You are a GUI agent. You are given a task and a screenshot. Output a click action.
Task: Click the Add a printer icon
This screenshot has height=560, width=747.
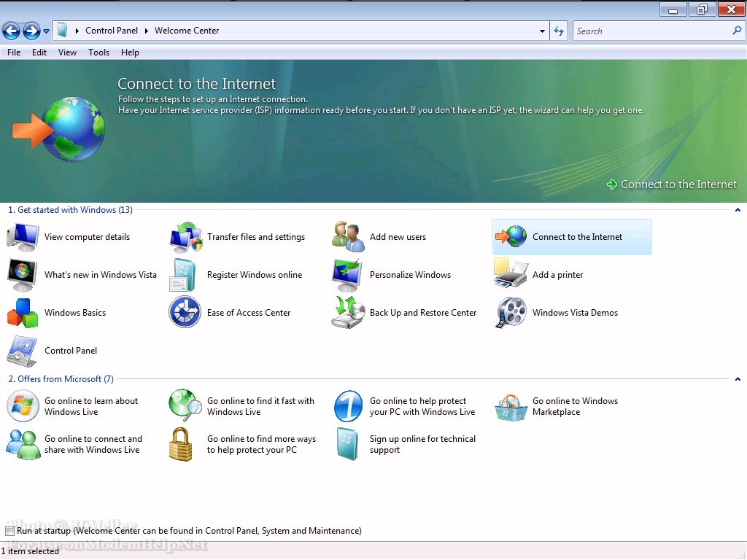click(x=511, y=273)
